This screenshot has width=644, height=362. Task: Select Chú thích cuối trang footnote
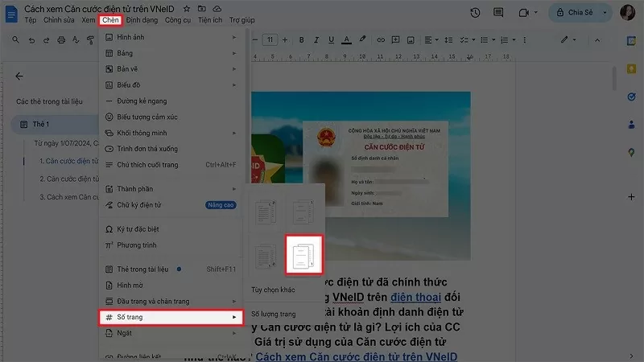[171, 165]
